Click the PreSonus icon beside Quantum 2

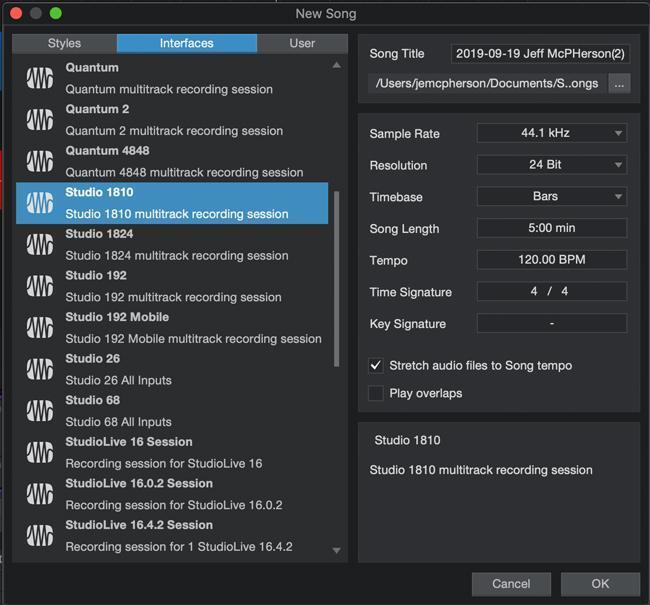pos(40,119)
